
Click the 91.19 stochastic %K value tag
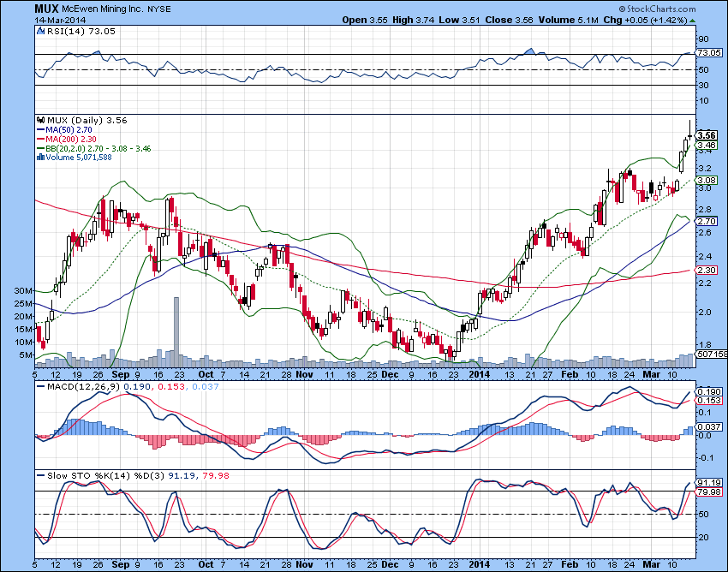[x=709, y=483]
